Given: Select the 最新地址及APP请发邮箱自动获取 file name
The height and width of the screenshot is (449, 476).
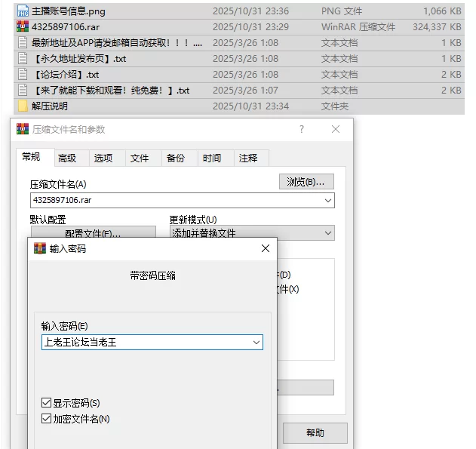Looking at the screenshot, I should pyautogui.click(x=117, y=43).
